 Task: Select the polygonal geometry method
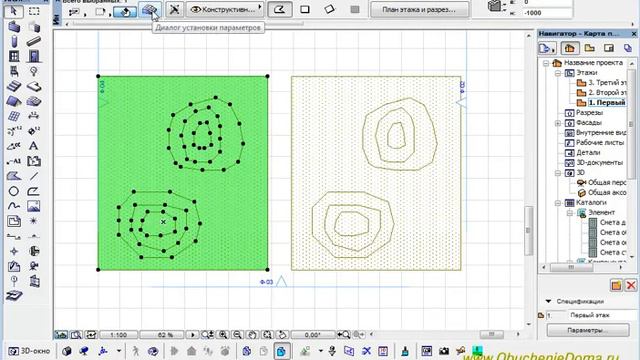[x=280, y=9]
